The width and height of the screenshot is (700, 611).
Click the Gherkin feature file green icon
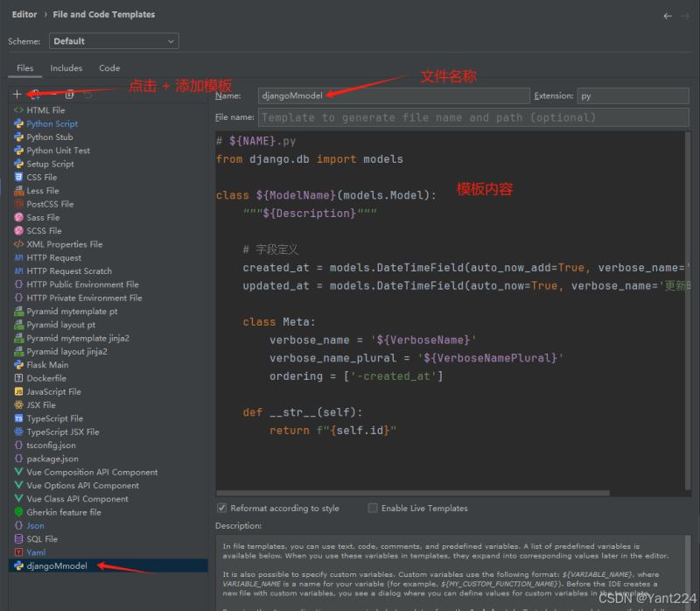pyautogui.click(x=18, y=512)
